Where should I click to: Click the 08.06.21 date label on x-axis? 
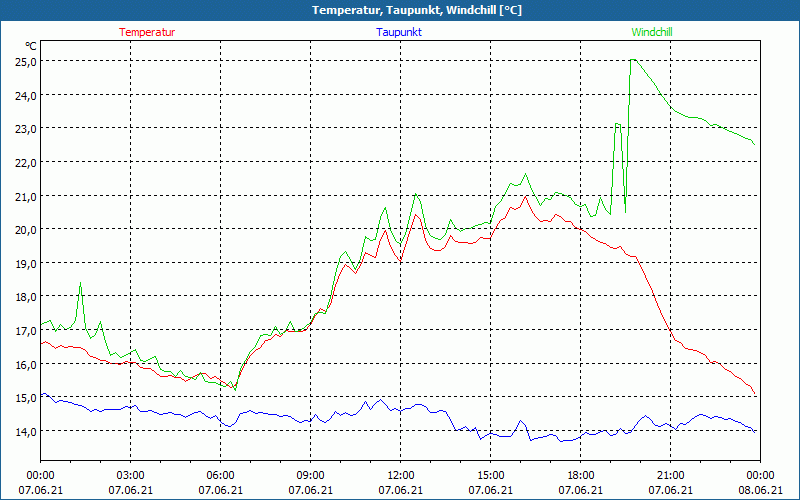(x=760, y=490)
